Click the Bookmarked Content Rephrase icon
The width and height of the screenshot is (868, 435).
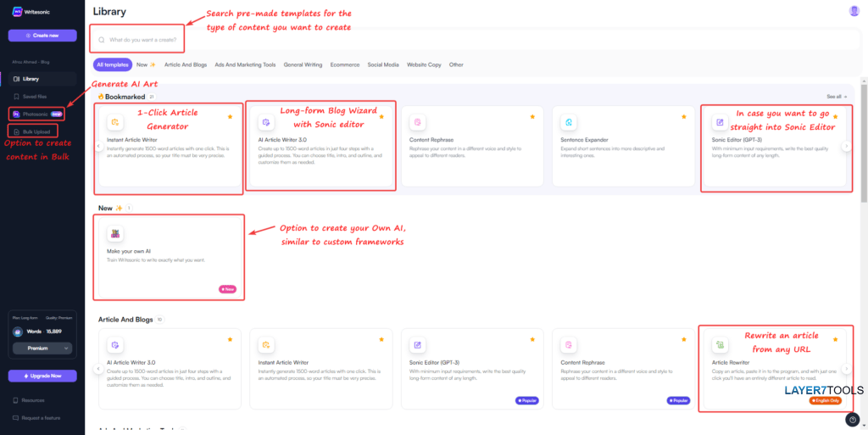tap(417, 122)
